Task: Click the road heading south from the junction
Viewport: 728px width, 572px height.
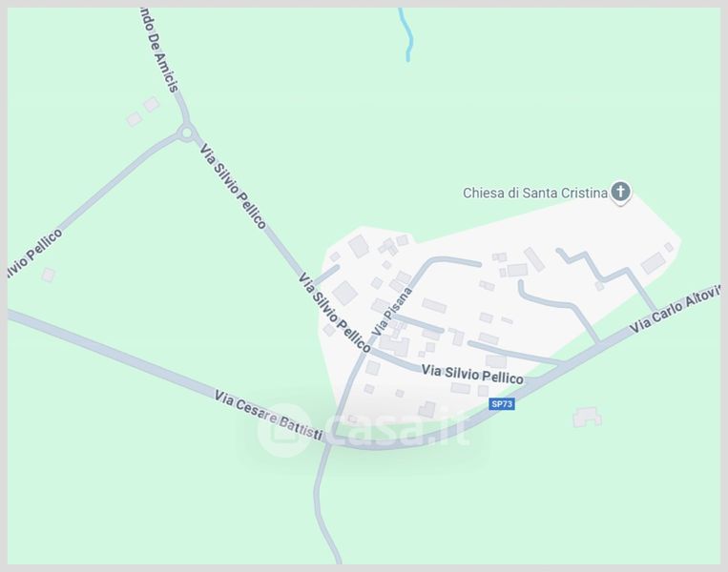Action: coord(325,504)
